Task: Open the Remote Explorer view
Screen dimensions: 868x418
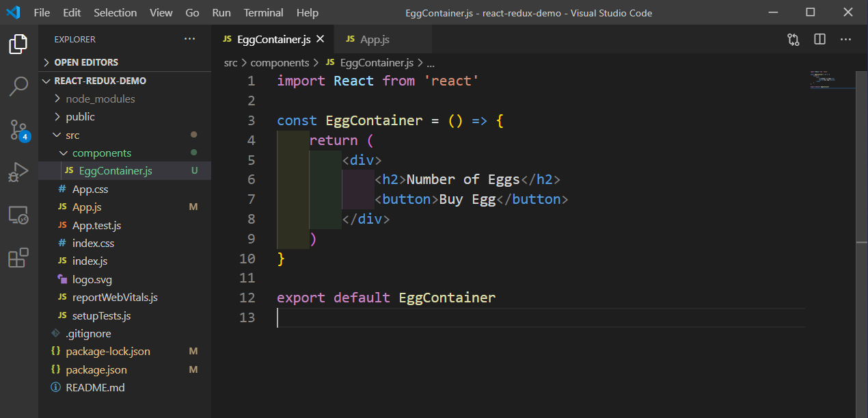Action: tap(18, 215)
